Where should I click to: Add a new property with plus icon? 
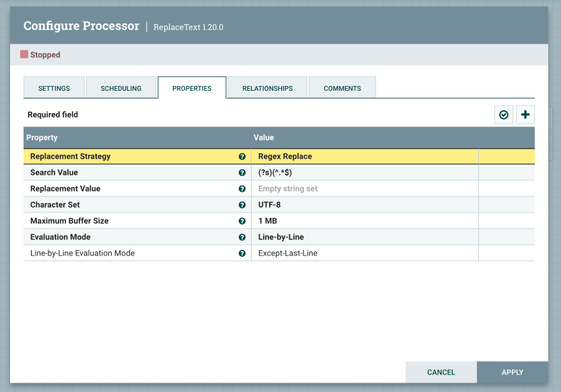[525, 114]
